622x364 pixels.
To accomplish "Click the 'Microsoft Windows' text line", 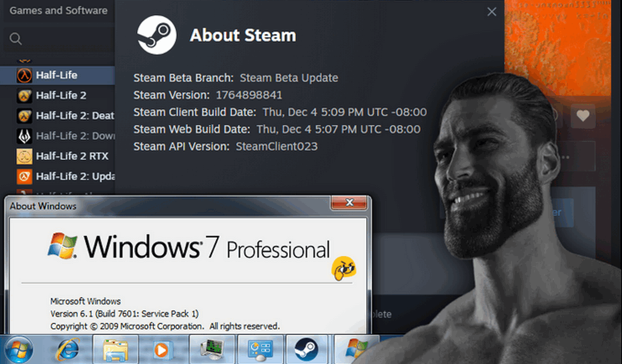I will click(85, 302).
